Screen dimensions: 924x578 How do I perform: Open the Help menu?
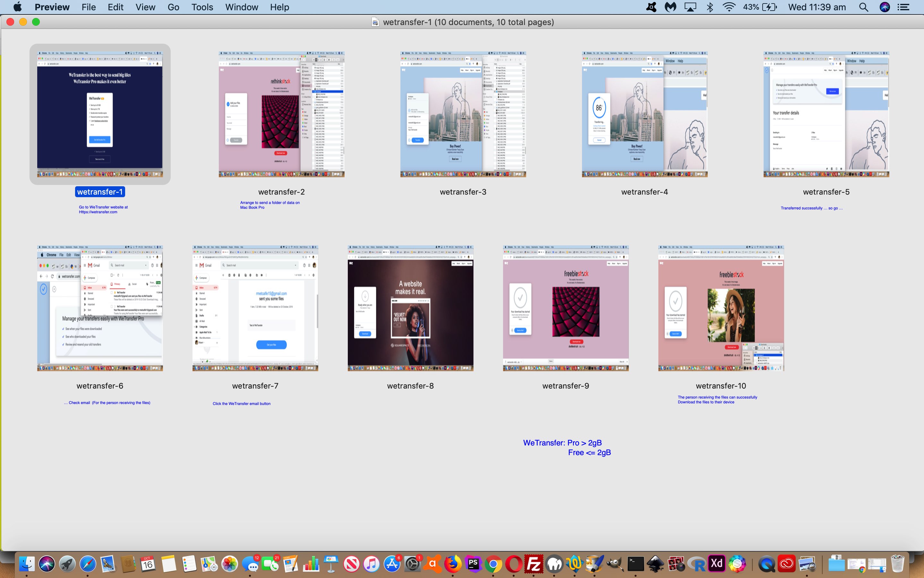point(279,7)
